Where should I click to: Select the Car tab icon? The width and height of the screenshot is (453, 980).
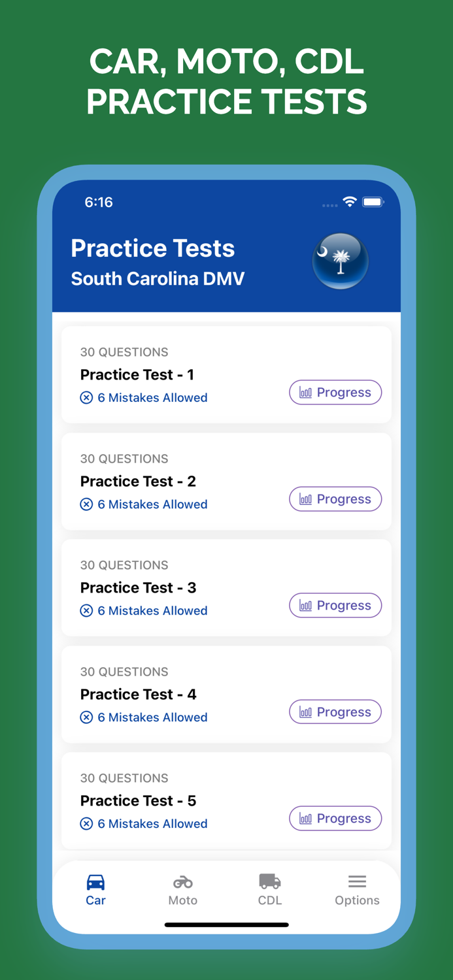95,881
